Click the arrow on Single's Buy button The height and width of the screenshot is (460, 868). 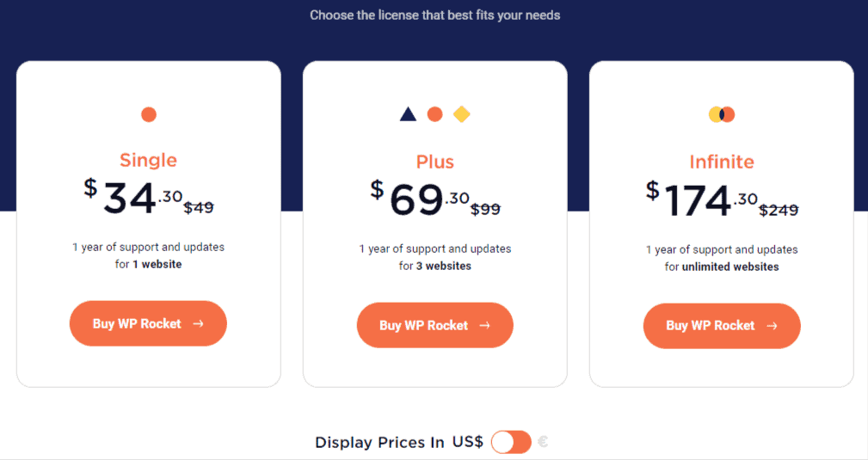[199, 324]
